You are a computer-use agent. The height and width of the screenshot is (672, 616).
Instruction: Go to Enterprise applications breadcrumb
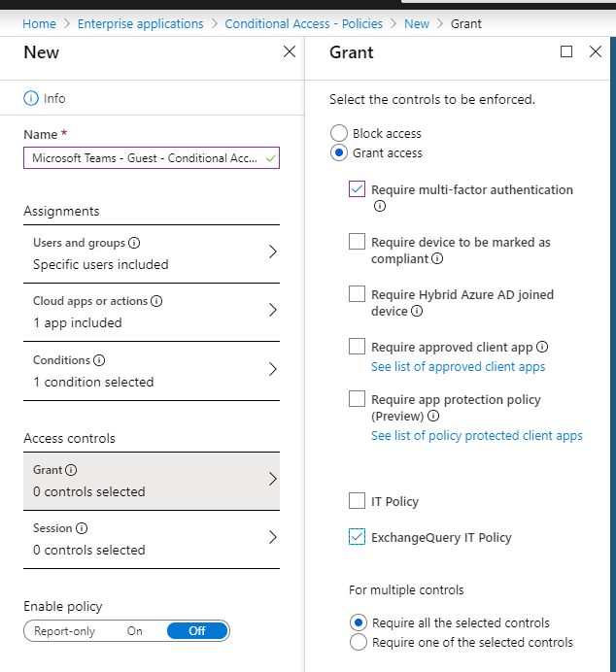pyautogui.click(x=141, y=23)
